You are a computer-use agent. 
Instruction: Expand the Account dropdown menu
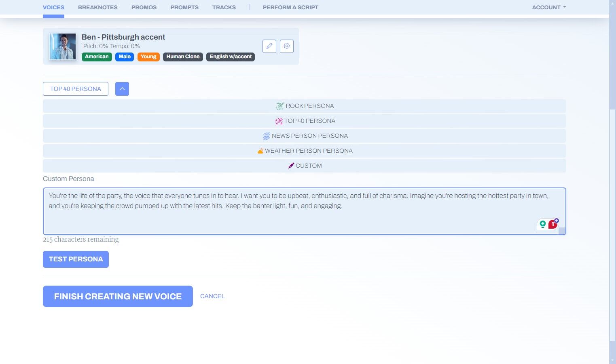click(549, 7)
